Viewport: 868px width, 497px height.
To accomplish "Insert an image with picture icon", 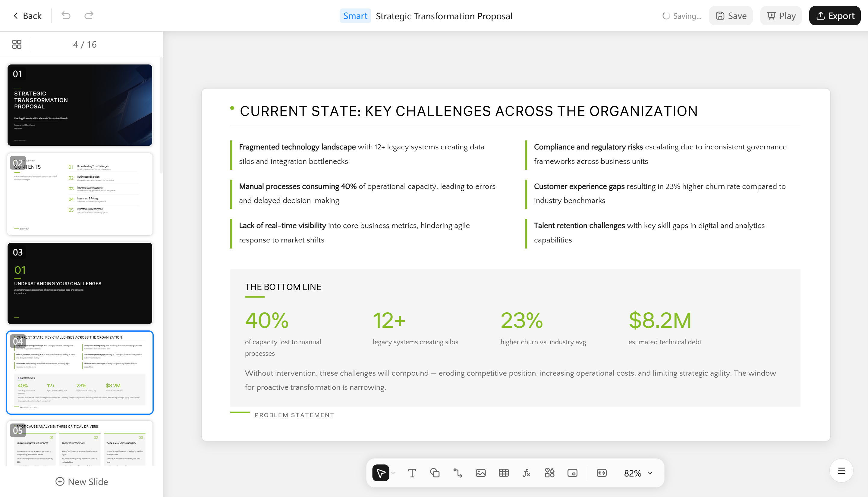I will click(480, 473).
